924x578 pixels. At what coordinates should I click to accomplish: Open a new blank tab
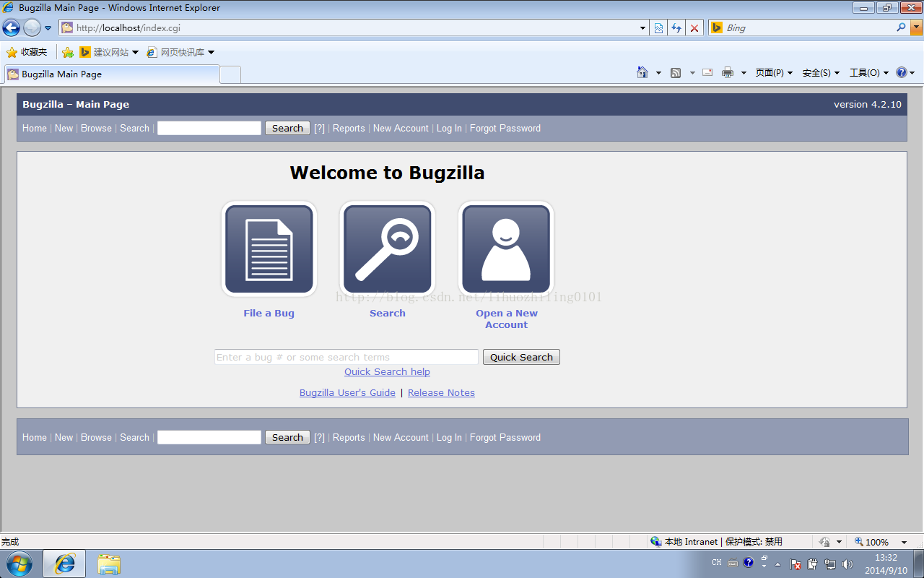[x=230, y=74]
